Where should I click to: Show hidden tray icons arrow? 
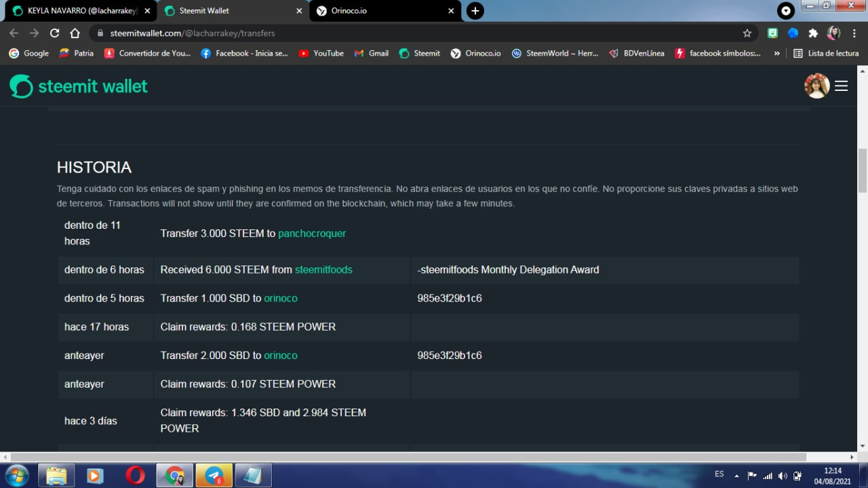point(736,476)
